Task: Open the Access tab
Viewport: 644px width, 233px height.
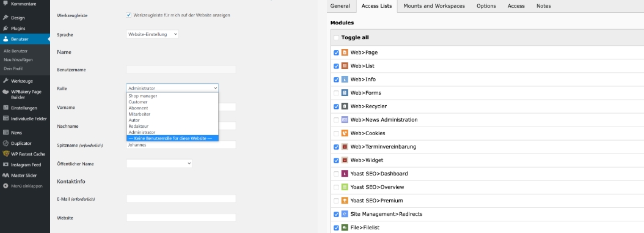Action: (x=516, y=6)
